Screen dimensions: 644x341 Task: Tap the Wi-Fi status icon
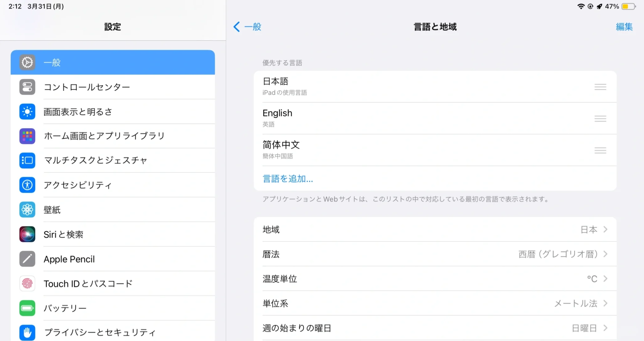581,6
